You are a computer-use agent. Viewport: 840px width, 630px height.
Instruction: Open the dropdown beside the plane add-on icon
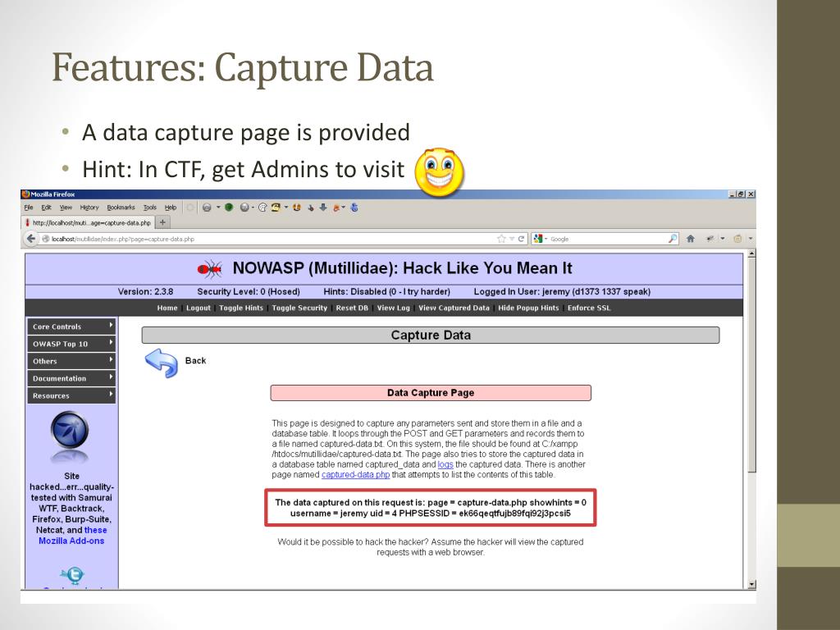coord(722,239)
